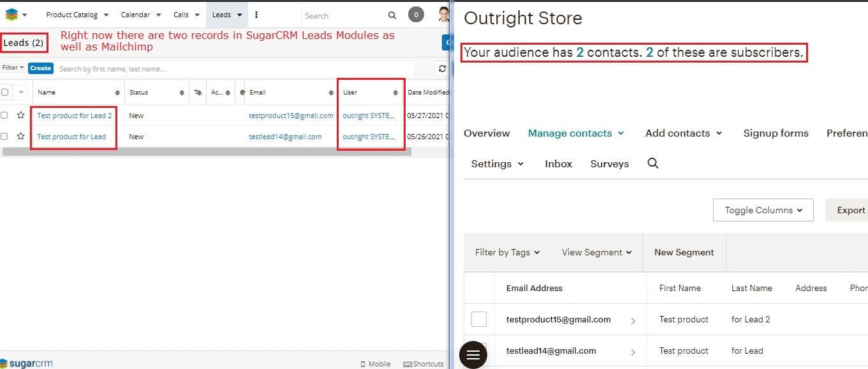This screenshot has height=369, width=868.
Task: Expand the Mailchimp Settings menu
Action: pyautogui.click(x=497, y=163)
